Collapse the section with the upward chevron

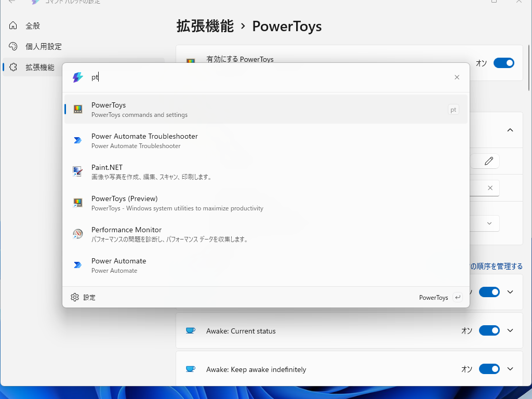[510, 130]
